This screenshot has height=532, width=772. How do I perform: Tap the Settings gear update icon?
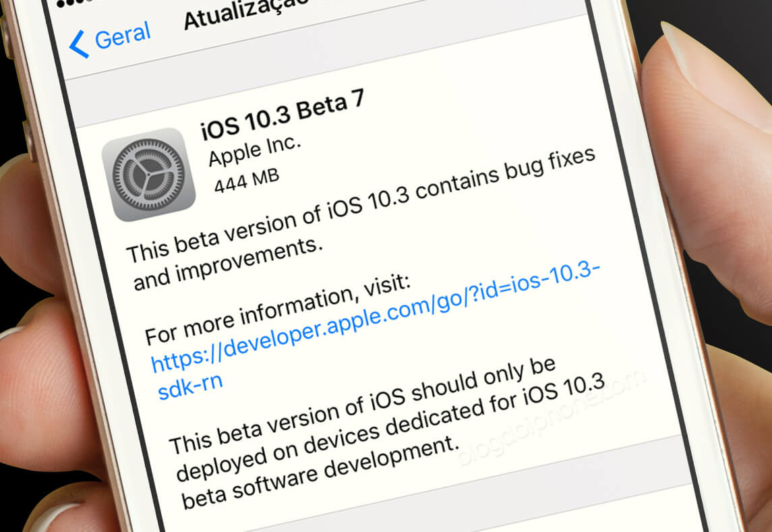(148, 175)
